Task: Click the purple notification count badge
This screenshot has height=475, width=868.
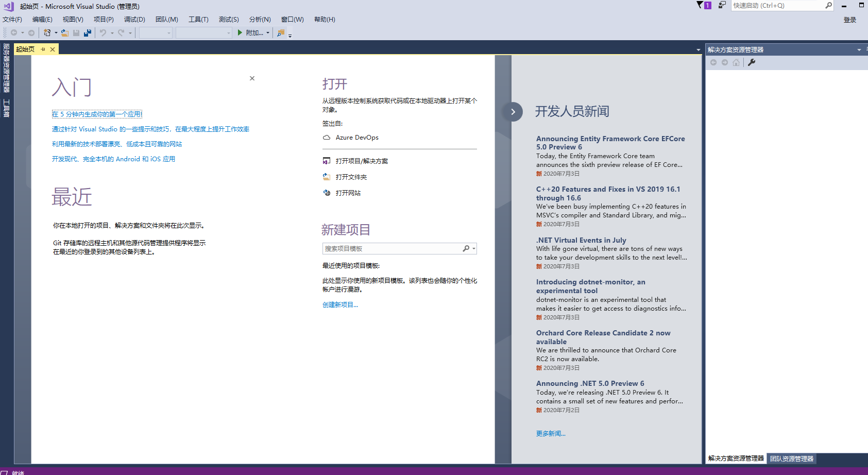Action: point(708,5)
